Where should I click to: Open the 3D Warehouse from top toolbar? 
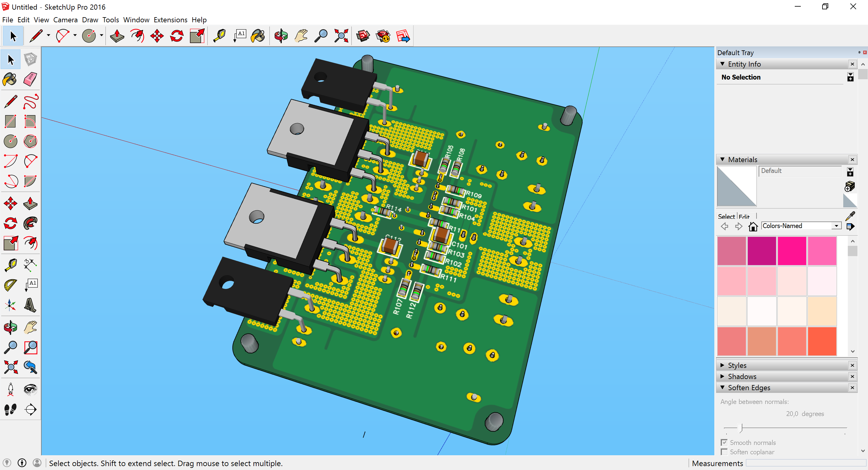(363, 36)
